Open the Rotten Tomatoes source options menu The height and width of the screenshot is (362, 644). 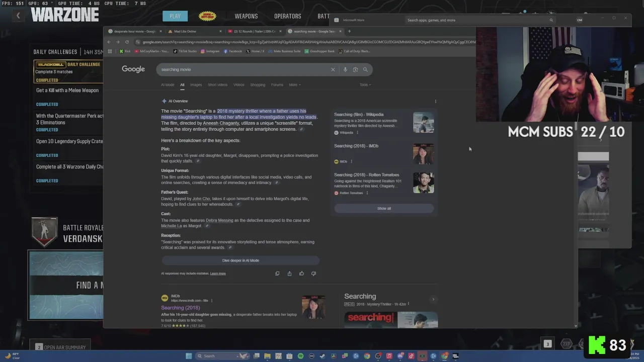pos(367,193)
